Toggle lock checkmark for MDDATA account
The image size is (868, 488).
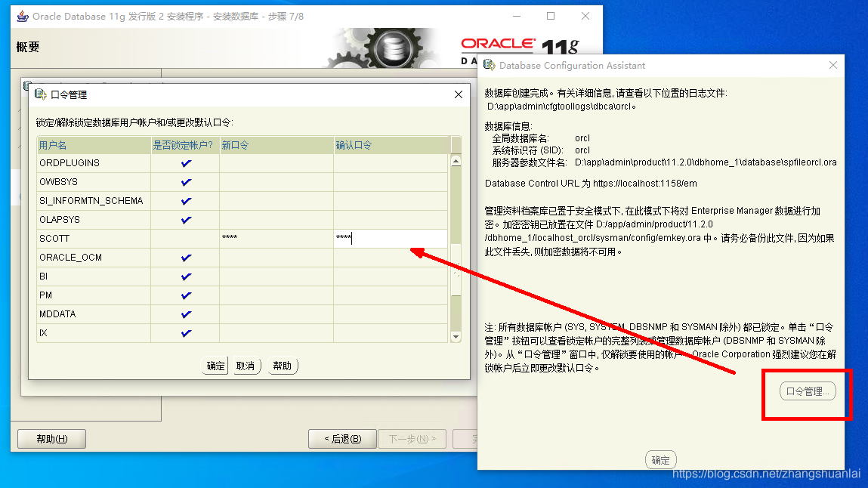point(186,314)
